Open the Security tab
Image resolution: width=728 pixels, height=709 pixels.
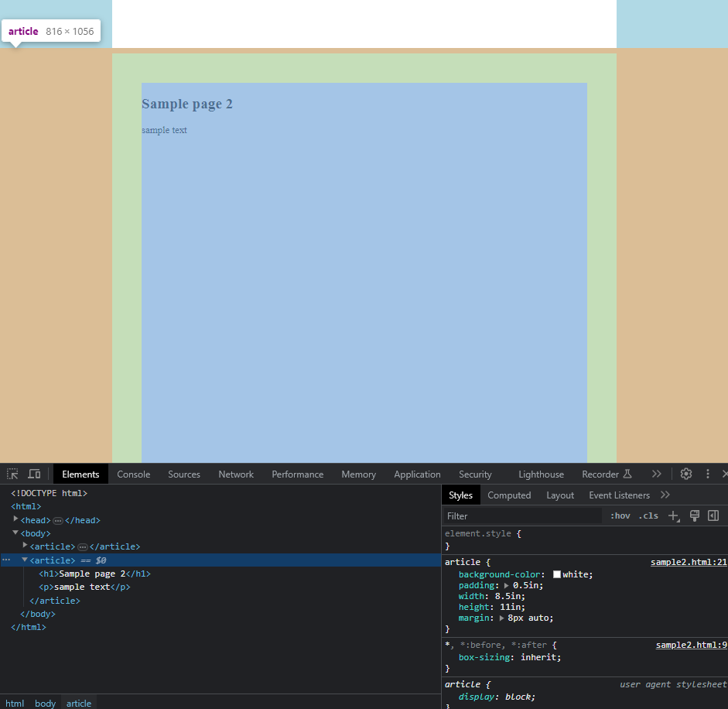pyautogui.click(x=475, y=474)
